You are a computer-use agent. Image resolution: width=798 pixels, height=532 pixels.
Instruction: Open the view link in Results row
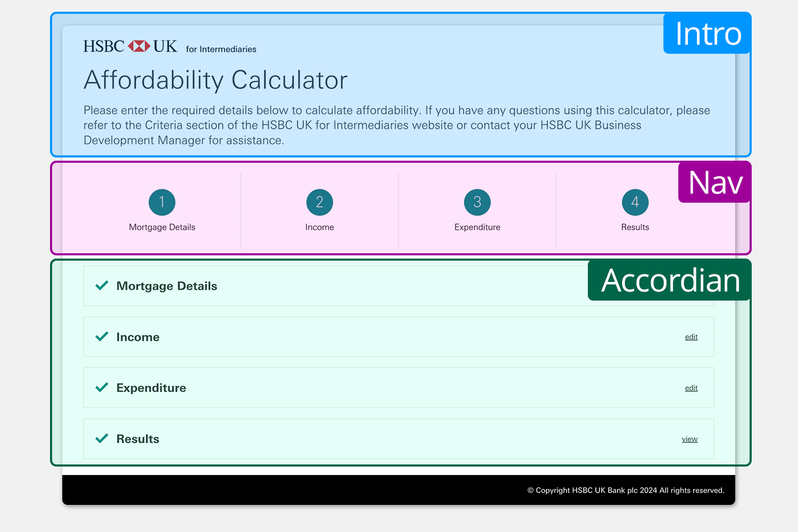(x=689, y=439)
